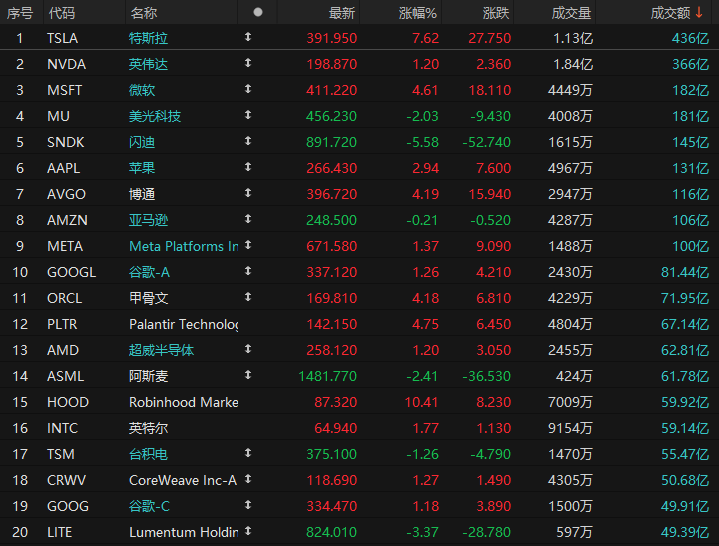
Task: Open the 谷歌-C stock name link
Action: click(x=149, y=506)
